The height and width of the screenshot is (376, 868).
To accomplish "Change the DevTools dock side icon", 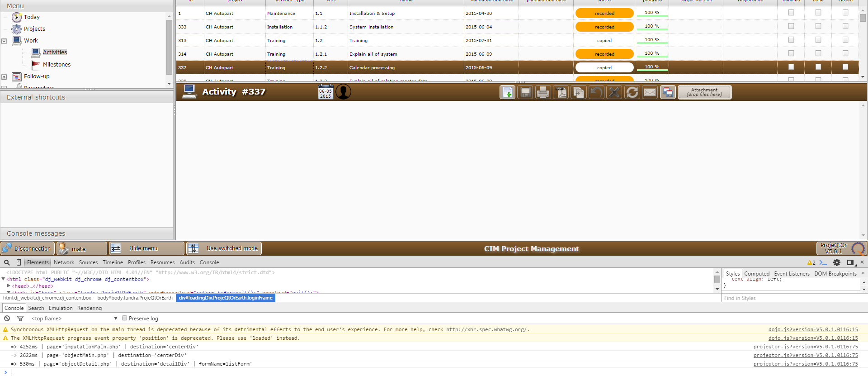I will point(851,262).
